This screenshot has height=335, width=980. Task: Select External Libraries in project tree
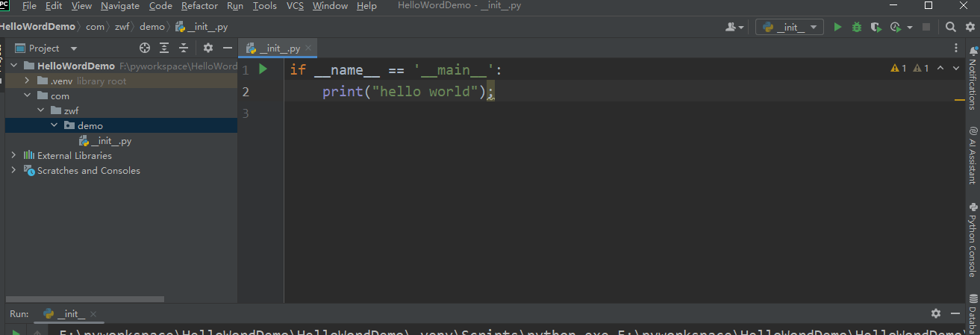pyautogui.click(x=75, y=155)
